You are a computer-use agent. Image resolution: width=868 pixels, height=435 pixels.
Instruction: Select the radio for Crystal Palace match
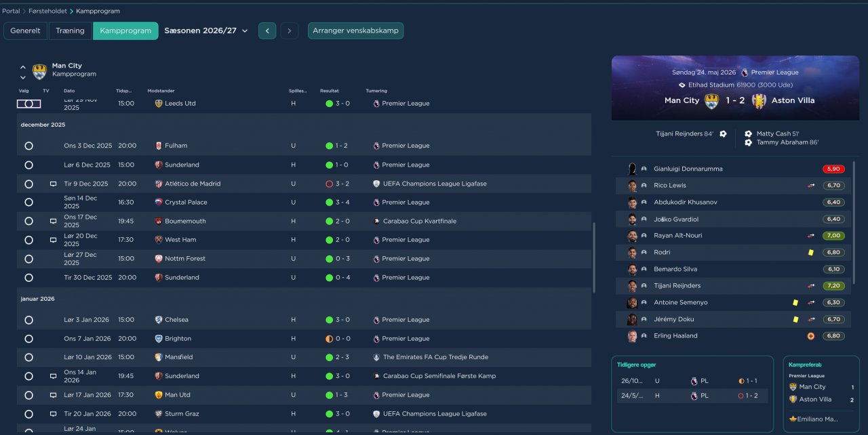(28, 202)
